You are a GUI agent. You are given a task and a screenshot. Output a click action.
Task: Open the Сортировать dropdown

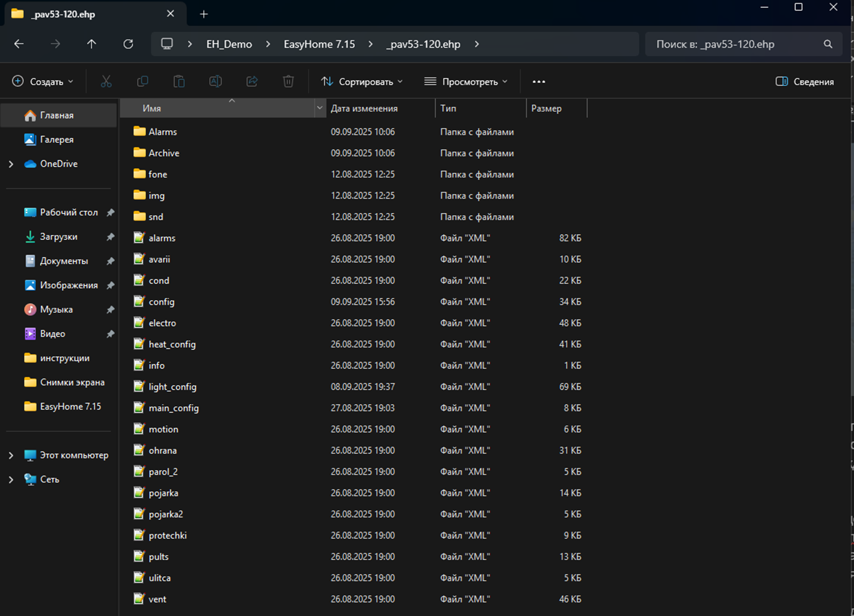coord(361,82)
